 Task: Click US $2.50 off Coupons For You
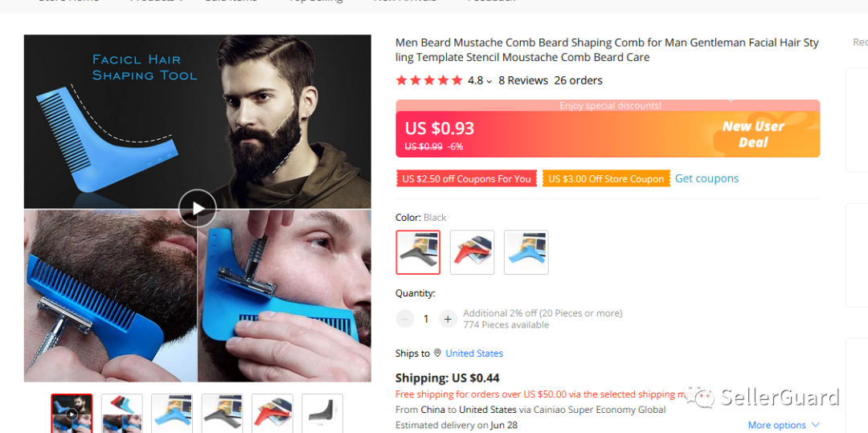tap(466, 178)
